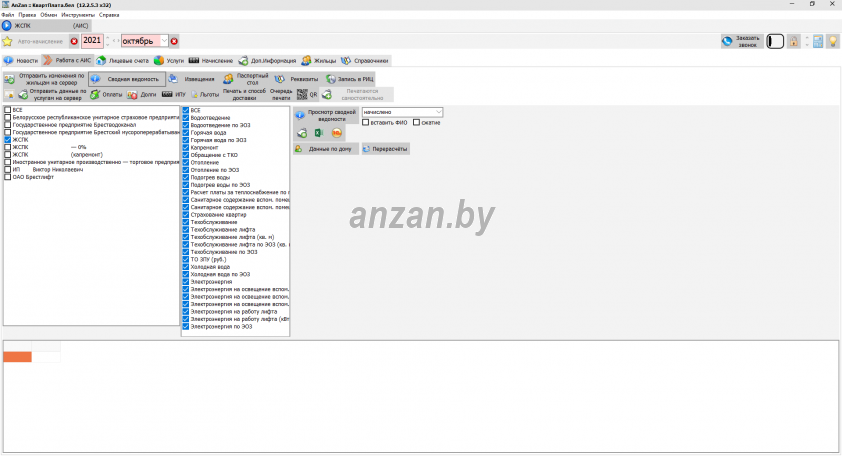
Task: Expand the month dropdown showing октябрь
Action: [x=164, y=41]
